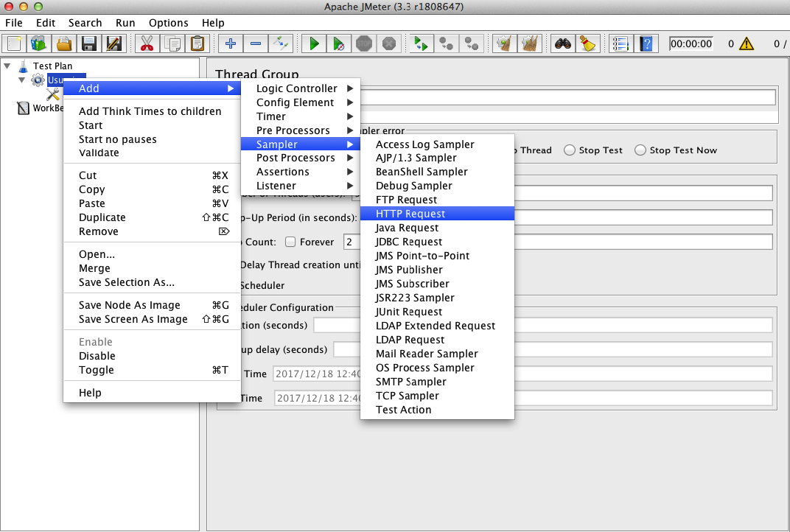The image size is (790, 532).
Task: Click the Loop Count number field
Action: coord(558,242)
